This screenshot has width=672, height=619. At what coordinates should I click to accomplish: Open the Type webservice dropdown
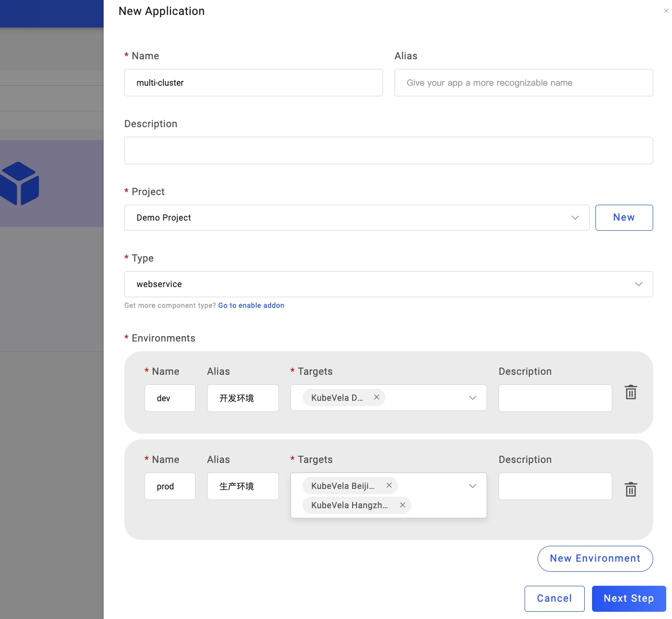coord(638,284)
